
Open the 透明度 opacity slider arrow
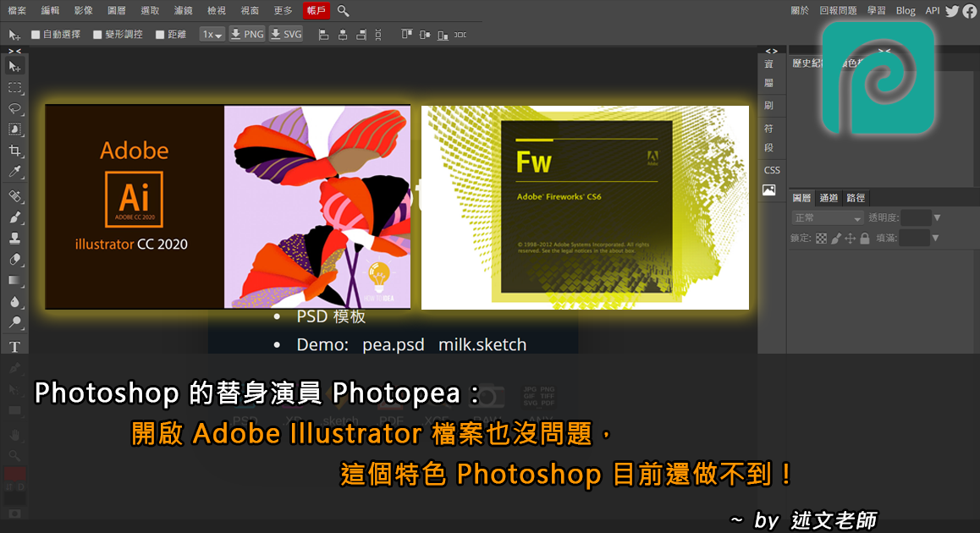(x=937, y=217)
